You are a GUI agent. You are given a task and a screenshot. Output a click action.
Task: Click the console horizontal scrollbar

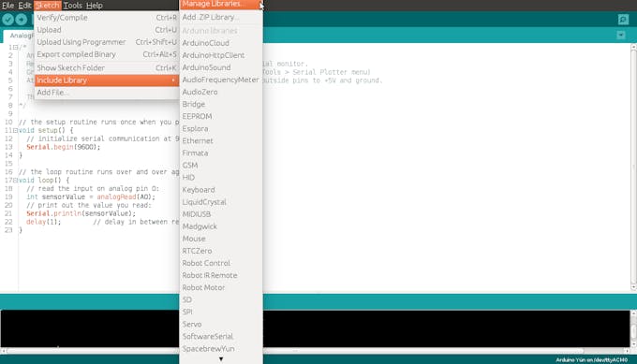315,351
